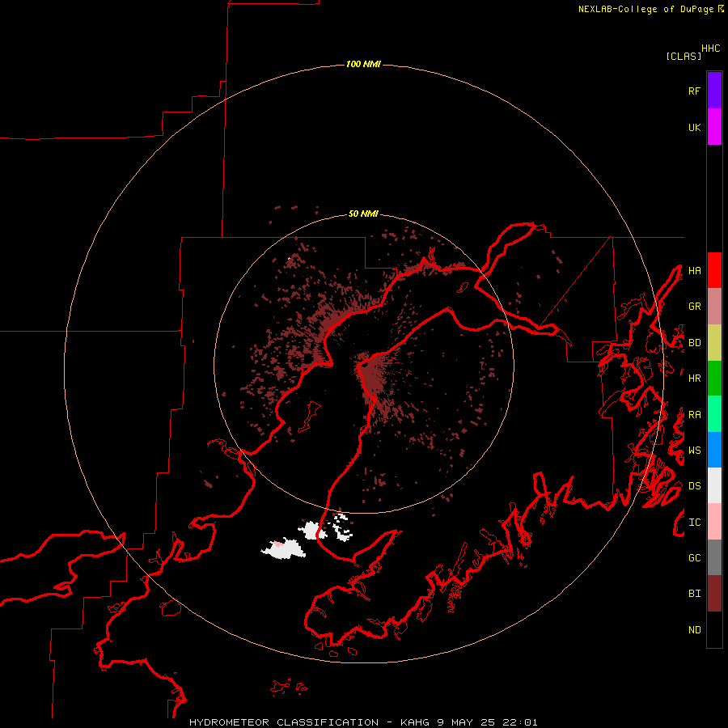Select the BD legend label

click(694, 343)
